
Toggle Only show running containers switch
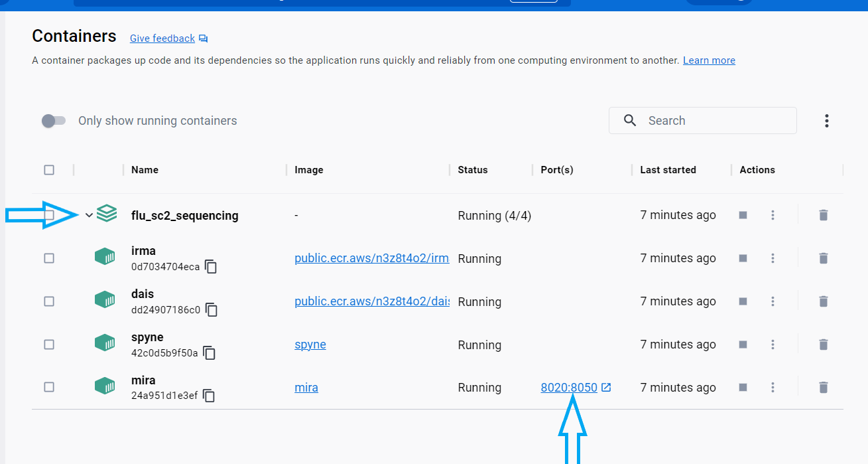click(x=54, y=121)
